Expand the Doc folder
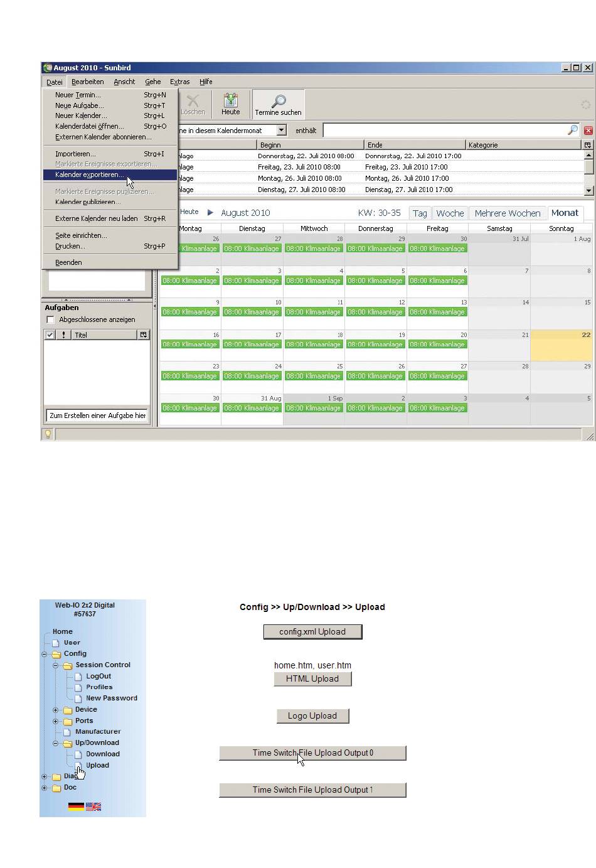 (45, 788)
